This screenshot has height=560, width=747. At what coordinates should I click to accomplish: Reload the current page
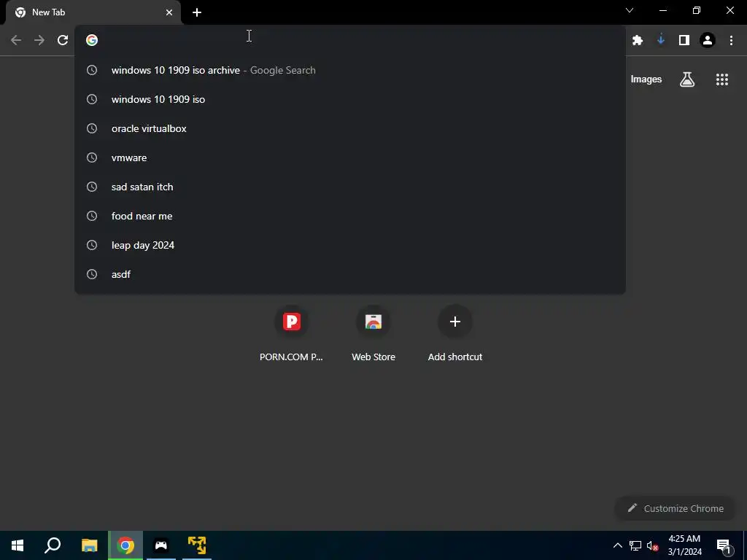[x=63, y=40]
